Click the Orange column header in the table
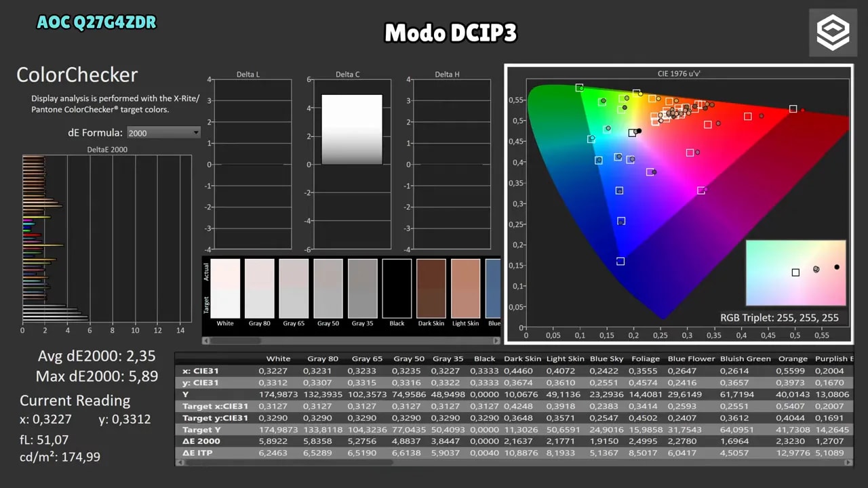 793,359
